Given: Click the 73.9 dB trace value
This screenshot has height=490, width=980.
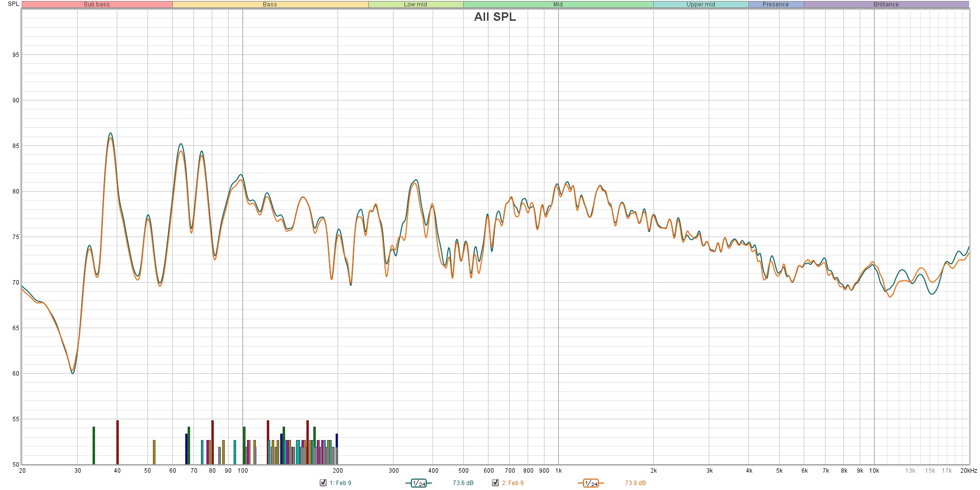Looking at the screenshot, I should click(635, 483).
